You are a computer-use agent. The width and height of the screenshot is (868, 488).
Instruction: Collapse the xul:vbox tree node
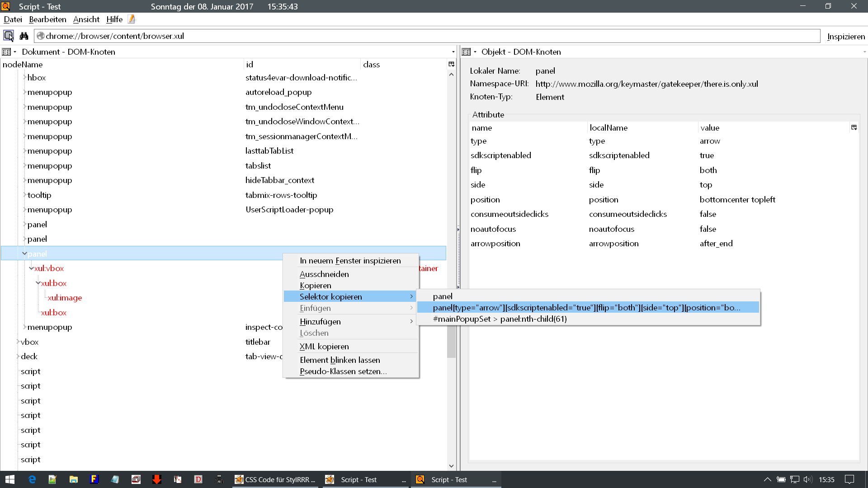pos(31,268)
